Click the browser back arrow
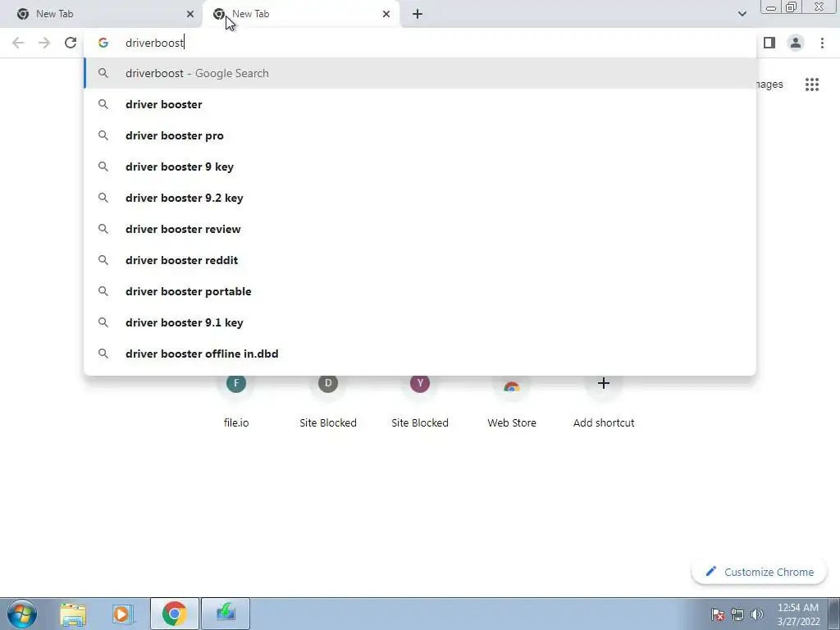 (x=18, y=43)
